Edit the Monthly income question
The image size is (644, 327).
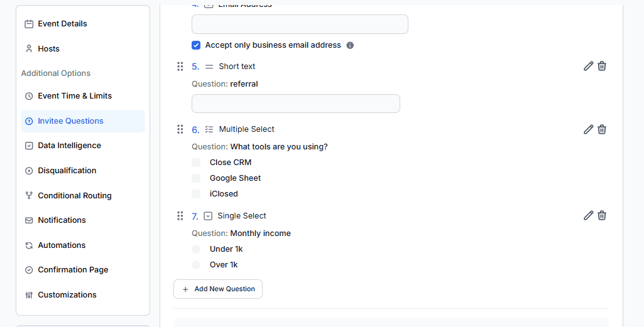[588, 215]
